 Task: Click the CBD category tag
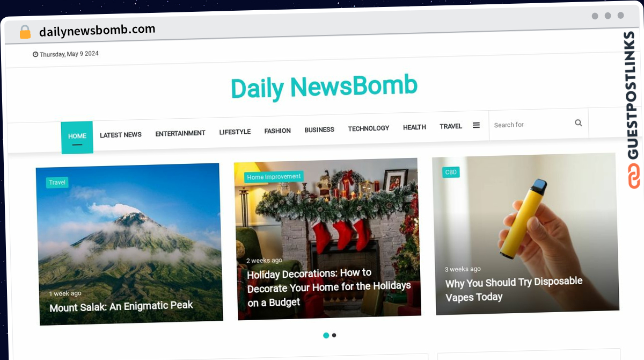click(451, 172)
